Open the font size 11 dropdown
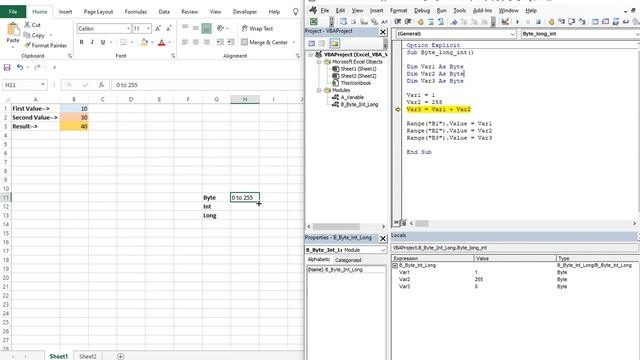This screenshot has width=640, height=360. point(148,29)
